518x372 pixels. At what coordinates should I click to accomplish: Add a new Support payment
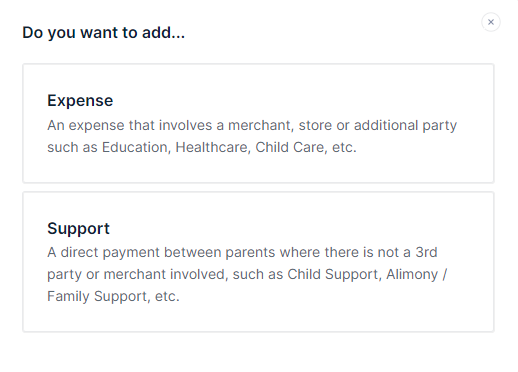tap(258, 262)
